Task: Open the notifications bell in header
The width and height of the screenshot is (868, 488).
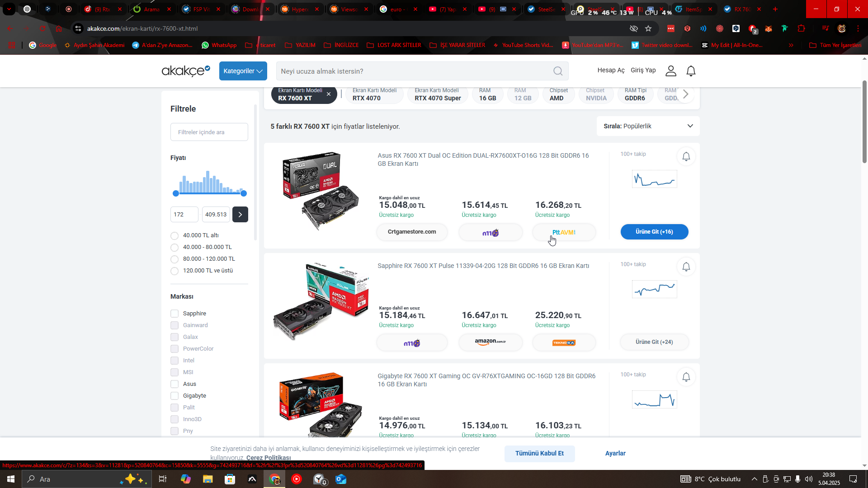Action: click(x=691, y=71)
